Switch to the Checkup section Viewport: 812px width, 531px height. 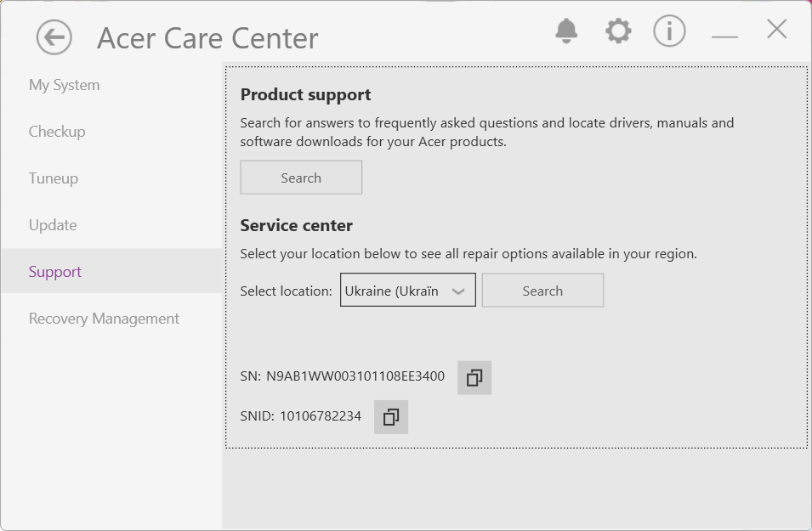pyautogui.click(x=57, y=132)
